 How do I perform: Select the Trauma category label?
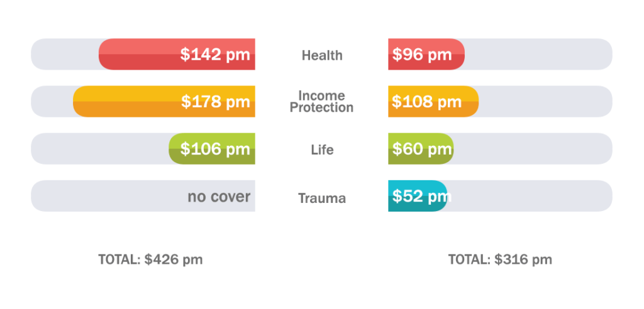[x=322, y=198]
